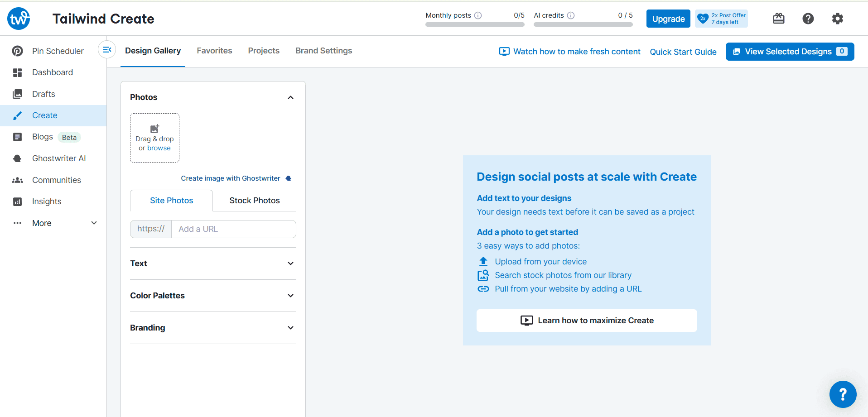Viewport: 868px width, 417px height.
Task: Click the Ghostwriter icon beside Create image link
Action: coord(288,178)
